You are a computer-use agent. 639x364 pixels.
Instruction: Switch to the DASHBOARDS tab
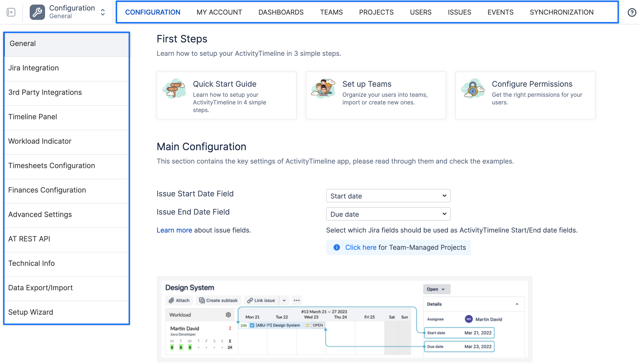pyautogui.click(x=281, y=12)
